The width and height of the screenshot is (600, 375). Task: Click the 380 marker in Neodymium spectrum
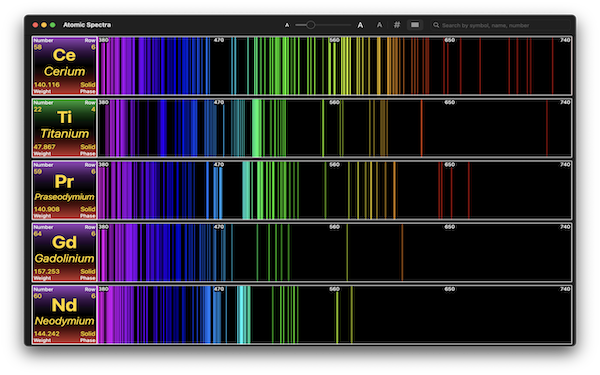(x=104, y=289)
